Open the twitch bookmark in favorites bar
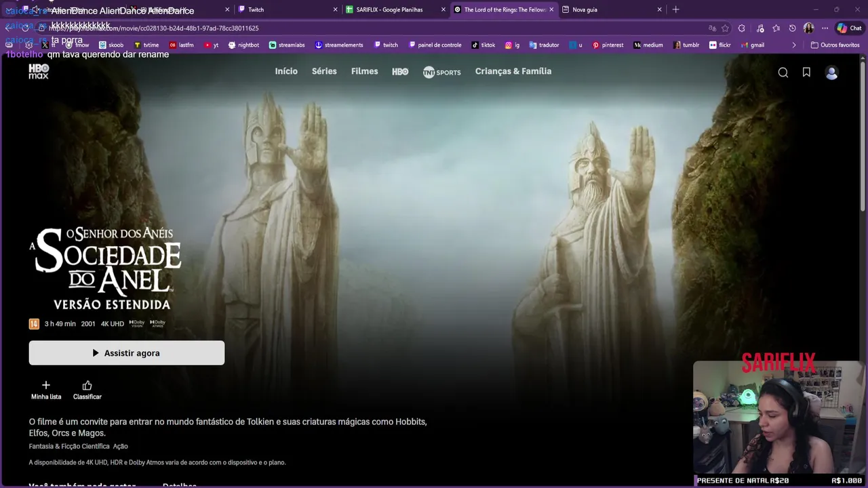Image resolution: width=868 pixels, height=488 pixels. point(386,45)
